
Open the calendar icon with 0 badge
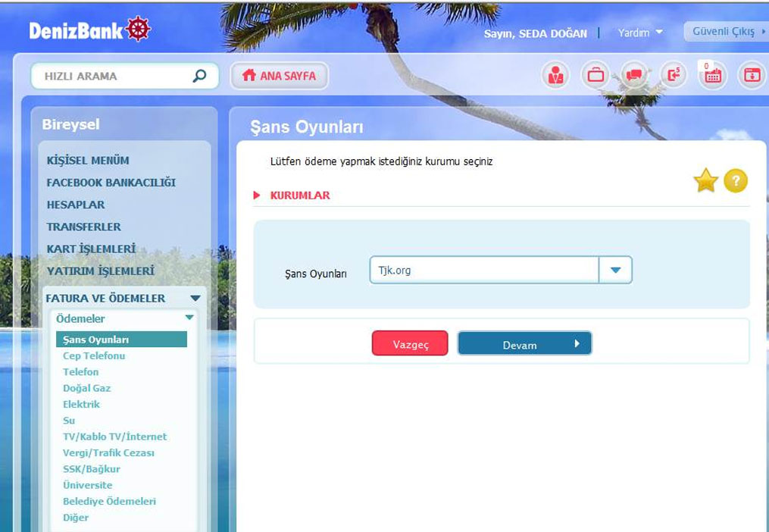click(713, 74)
